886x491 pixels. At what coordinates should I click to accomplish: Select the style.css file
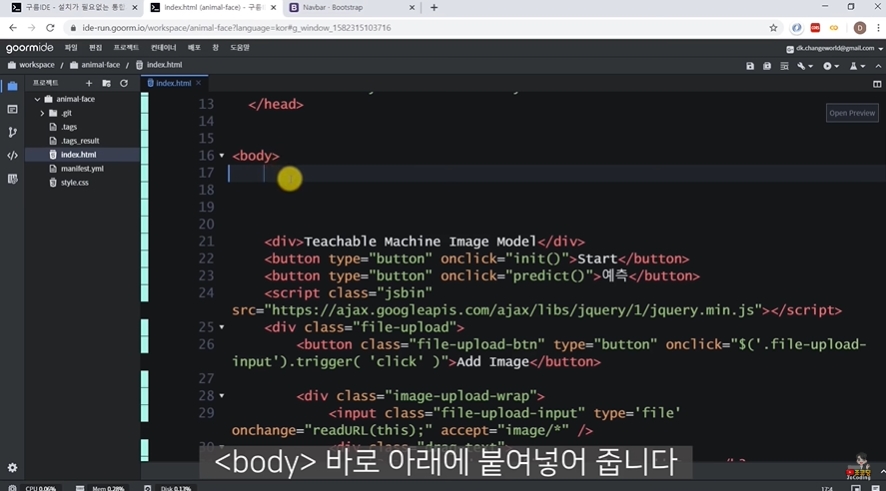click(75, 183)
